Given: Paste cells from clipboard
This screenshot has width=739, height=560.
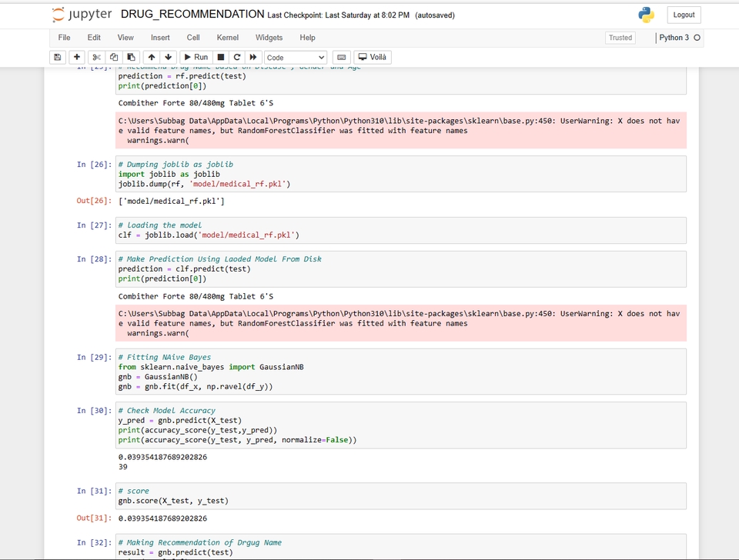Looking at the screenshot, I should coord(129,57).
